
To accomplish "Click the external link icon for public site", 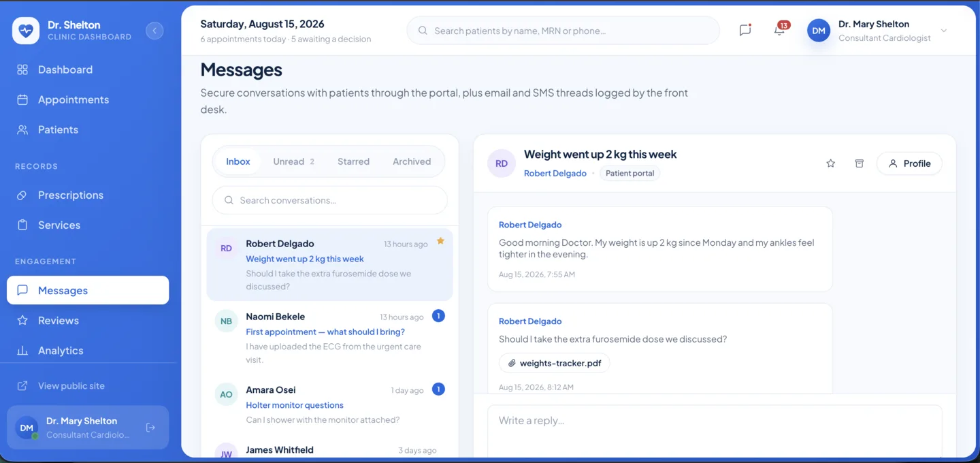I will coord(22,386).
